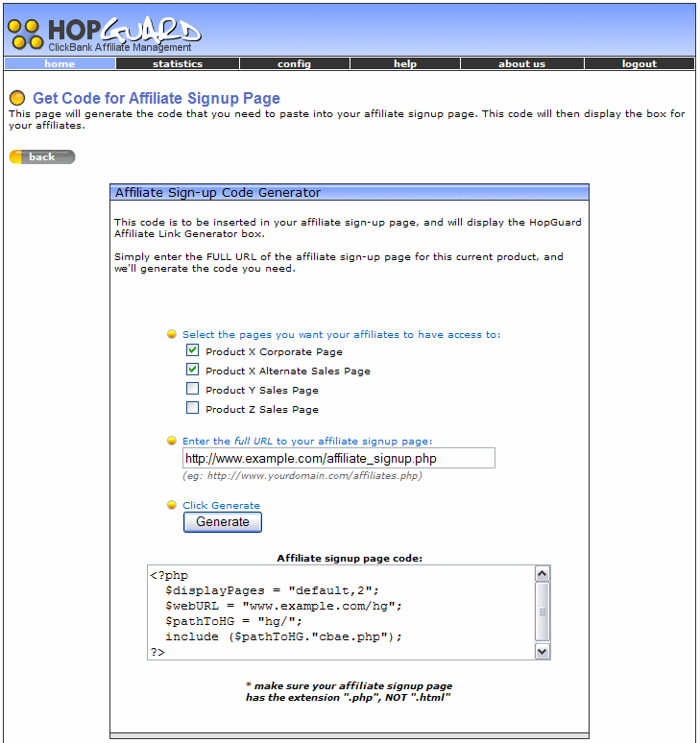This screenshot has height=743, width=700.
Task: Open the help tab
Action: point(405,63)
